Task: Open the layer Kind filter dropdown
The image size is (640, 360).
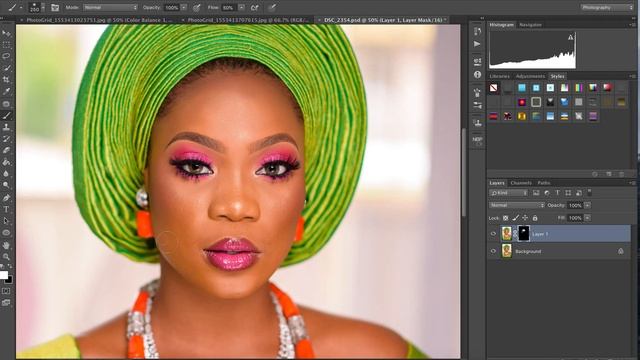Action: pos(509,193)
